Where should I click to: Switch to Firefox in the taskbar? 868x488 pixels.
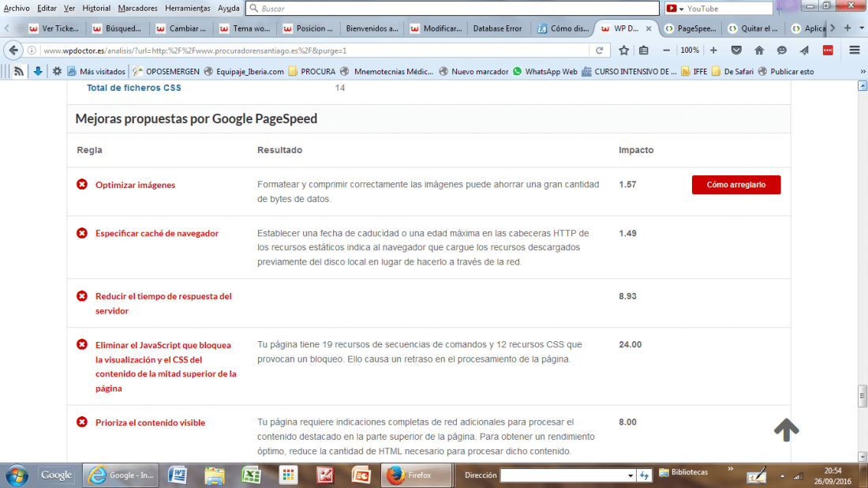click(416, 475)
